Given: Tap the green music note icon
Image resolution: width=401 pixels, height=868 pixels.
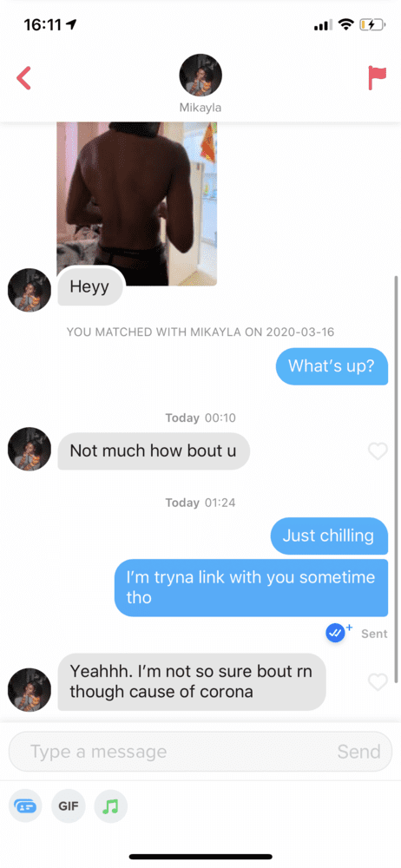Looking at the screenshot, I should 111,806.
